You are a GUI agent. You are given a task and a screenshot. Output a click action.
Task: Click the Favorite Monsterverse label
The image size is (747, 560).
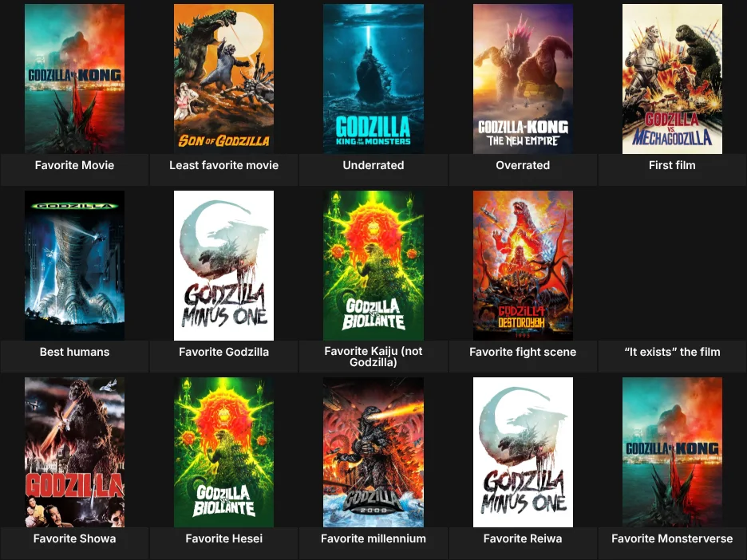672,538
